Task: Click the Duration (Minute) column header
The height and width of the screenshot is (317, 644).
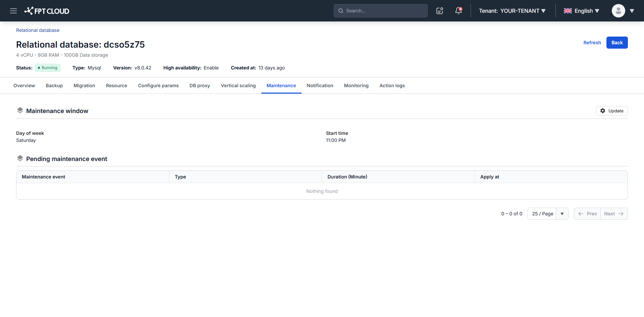Action: (398, 177)
